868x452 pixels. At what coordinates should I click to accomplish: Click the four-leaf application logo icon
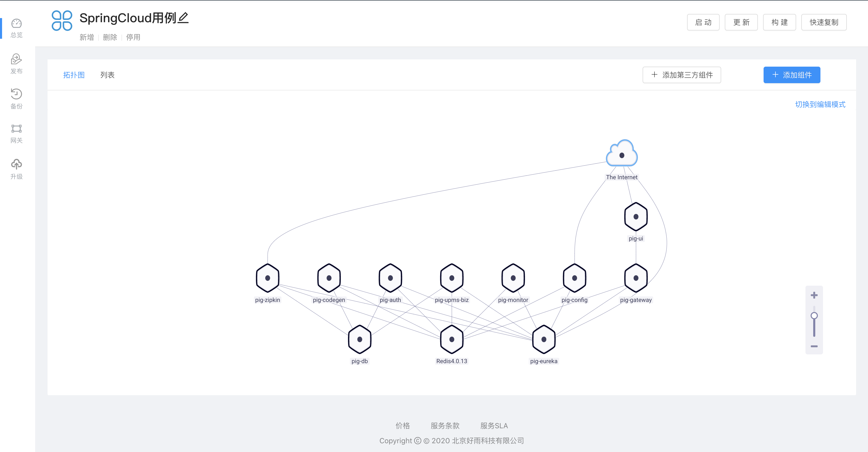[x=62, y=21]
